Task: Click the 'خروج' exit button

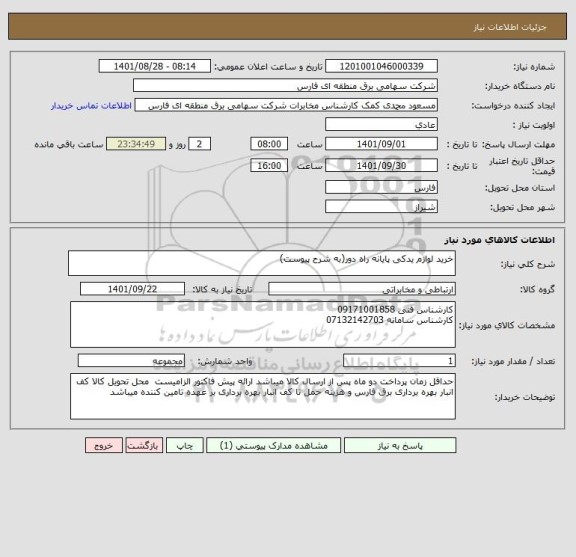Action: pos(104,445)
